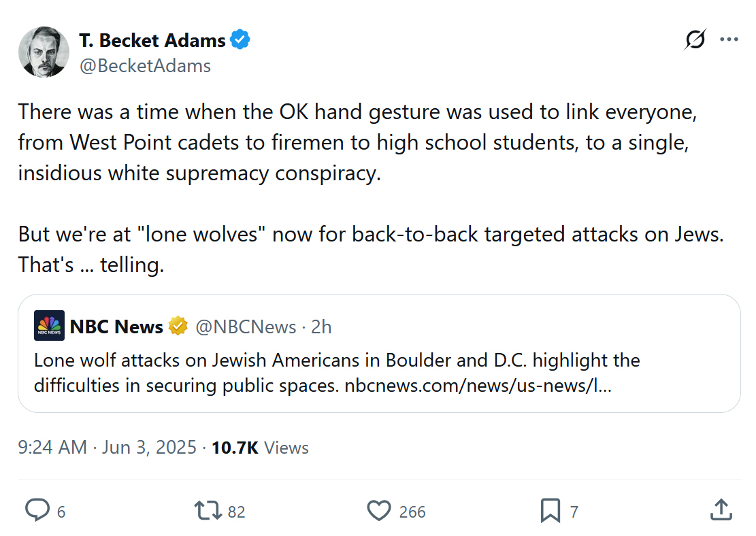Like the tweet with heart icon

[379, 510]
